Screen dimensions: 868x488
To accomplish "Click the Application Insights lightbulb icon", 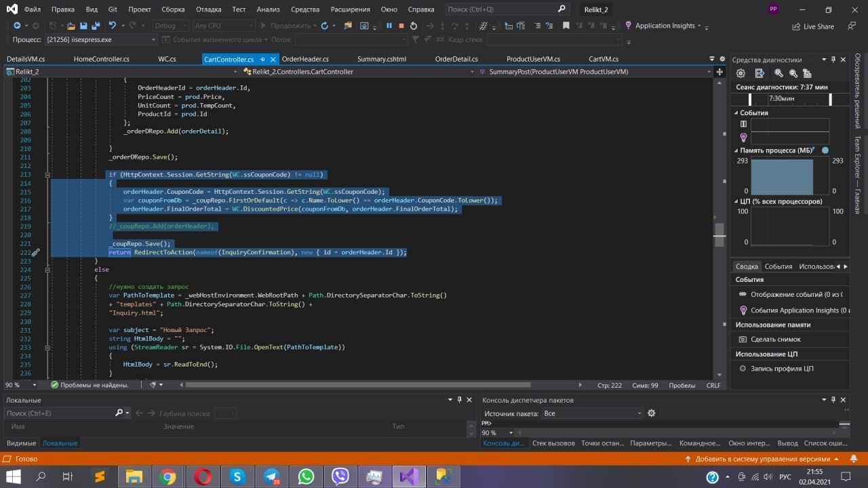I will [x=628, y=26].
